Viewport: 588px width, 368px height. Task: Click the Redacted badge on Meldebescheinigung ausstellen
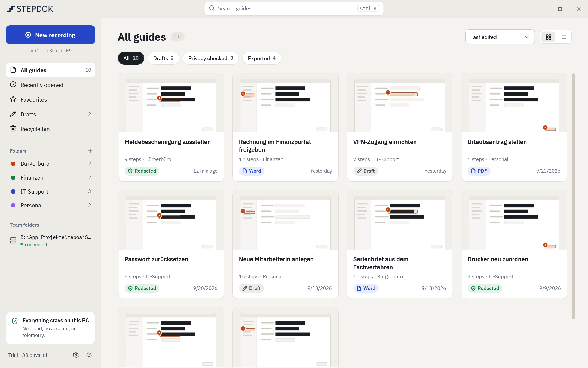(x=142, y=171)
